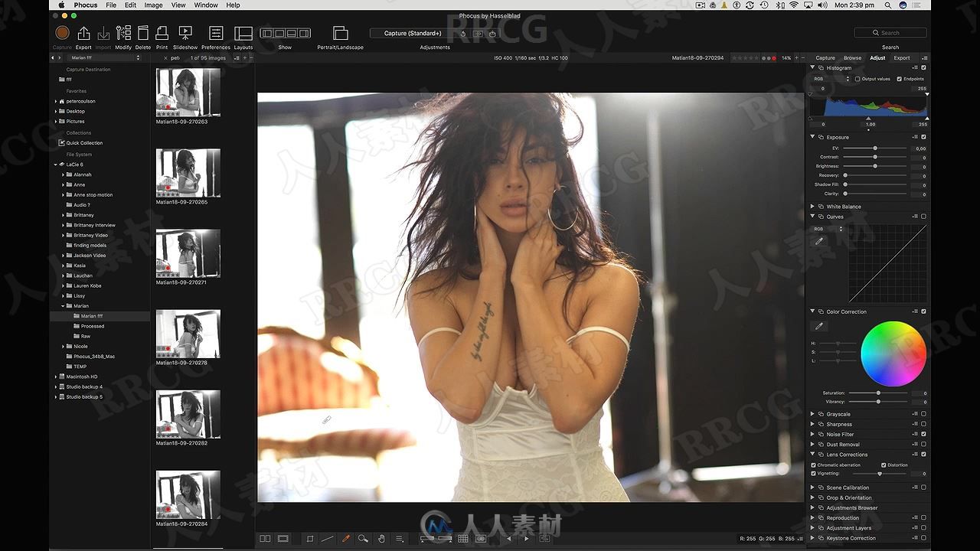The image size is (980, 551).
Task: Open Preferences from the toolbar
Action: 216,33
